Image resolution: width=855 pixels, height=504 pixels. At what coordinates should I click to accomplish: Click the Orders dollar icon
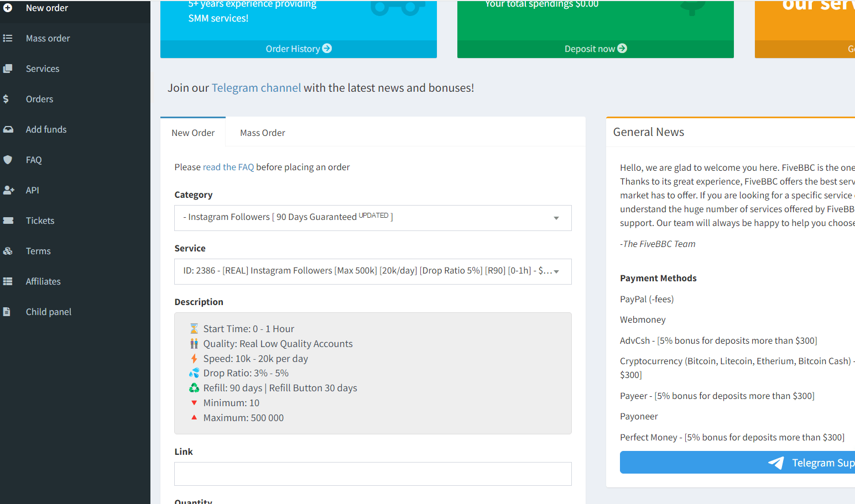pyautogui.click(x=6, y=99)
